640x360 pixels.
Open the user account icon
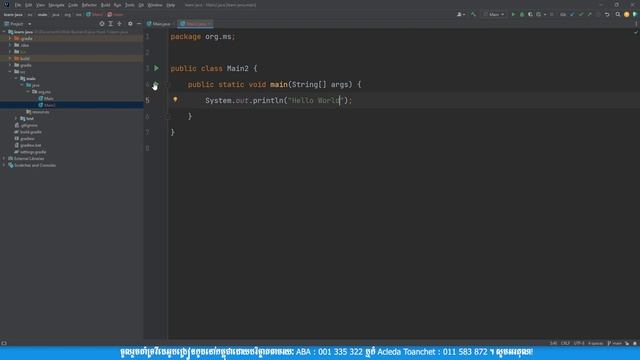(460, 14)
